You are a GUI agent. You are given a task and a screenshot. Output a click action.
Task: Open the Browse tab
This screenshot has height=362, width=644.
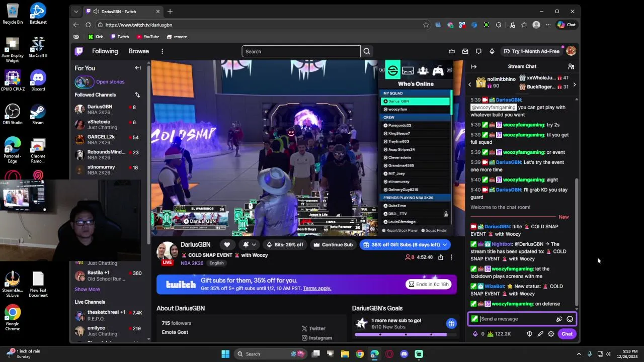tap(138, 51)
